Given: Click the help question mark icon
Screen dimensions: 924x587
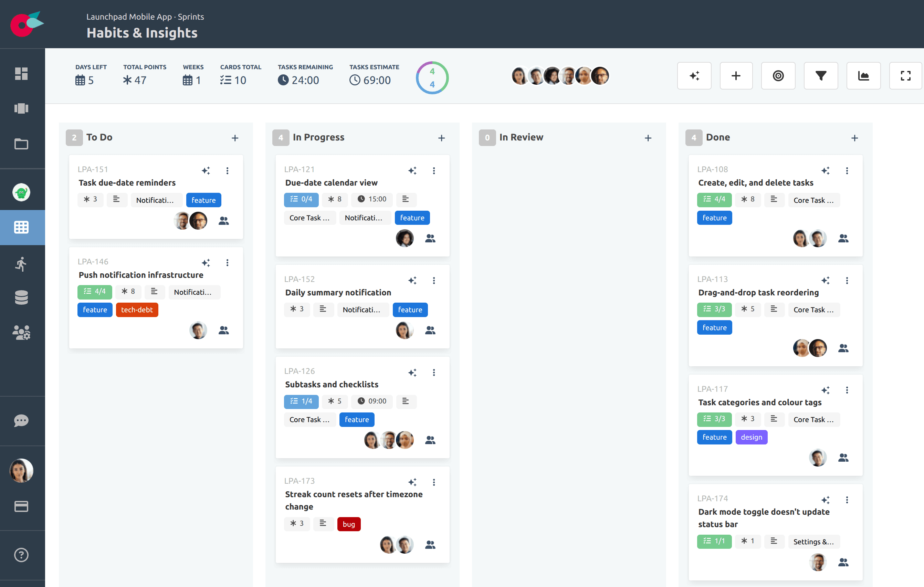Looking at the screenshot, I should point(21,555).
